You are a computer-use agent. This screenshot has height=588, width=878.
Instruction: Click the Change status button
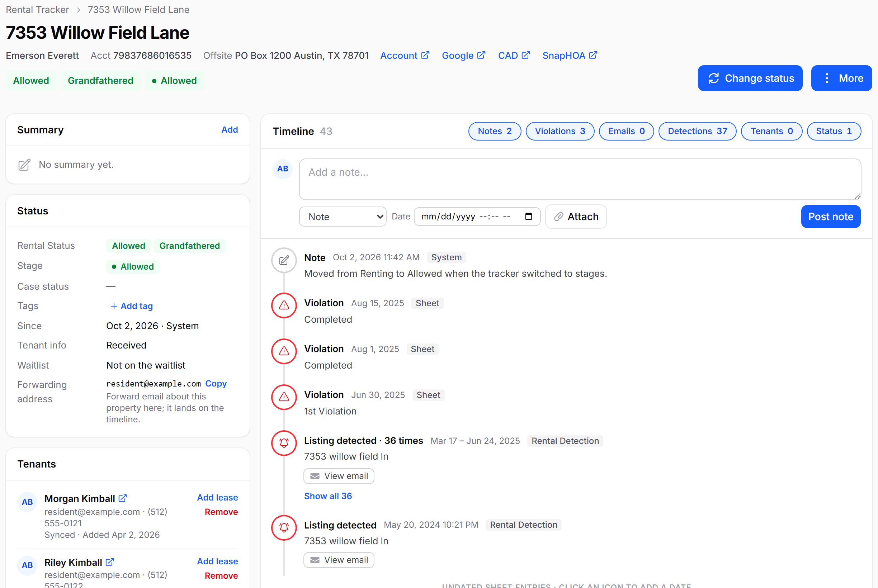coord(750,78)
